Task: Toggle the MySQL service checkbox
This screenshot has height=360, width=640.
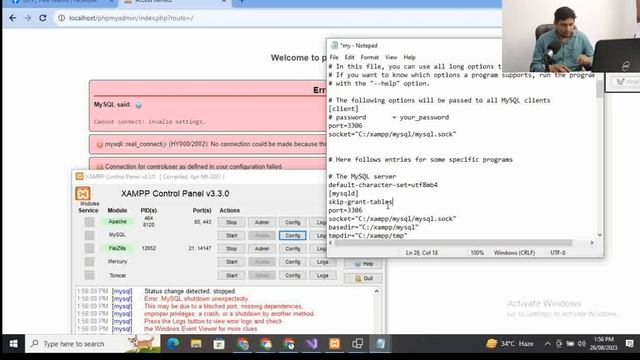Action: tap(89, 235)
